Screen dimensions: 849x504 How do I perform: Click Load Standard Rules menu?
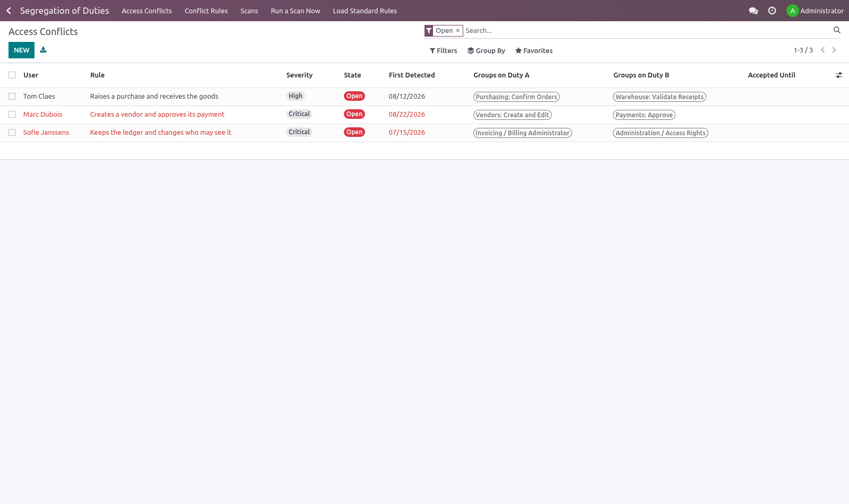tap(365, 11)
